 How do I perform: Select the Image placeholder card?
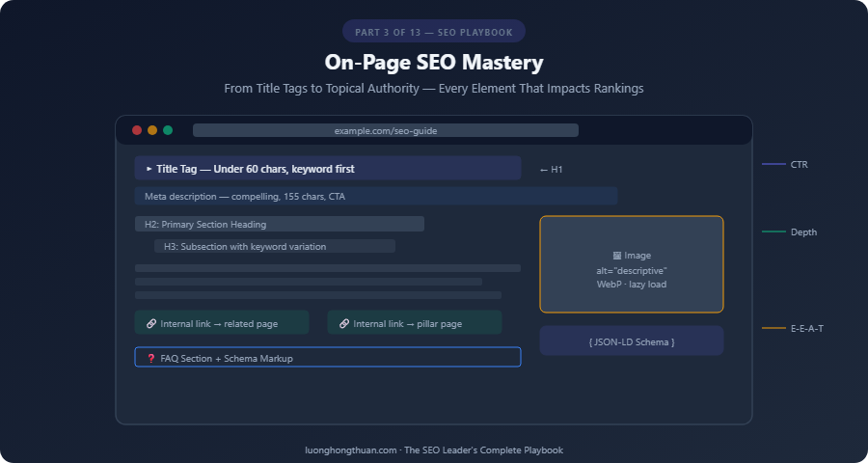pyautogui.click(x=632, y=264)
